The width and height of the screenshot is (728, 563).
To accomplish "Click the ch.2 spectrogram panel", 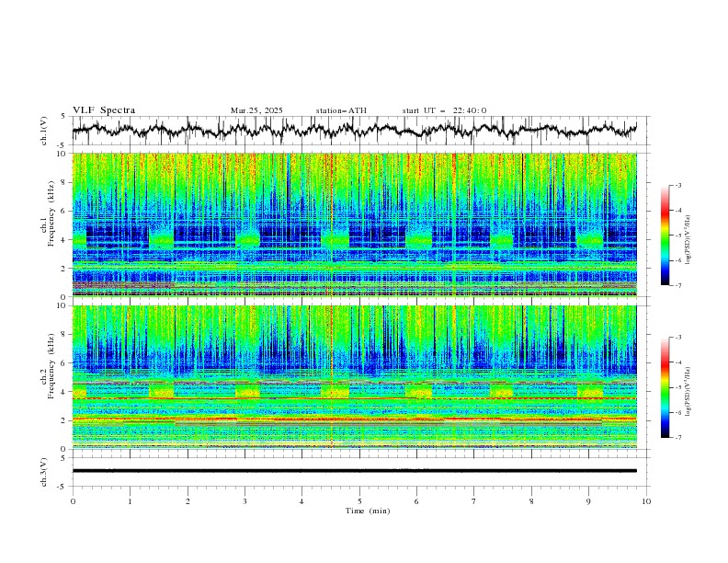I will coord(354,377).
